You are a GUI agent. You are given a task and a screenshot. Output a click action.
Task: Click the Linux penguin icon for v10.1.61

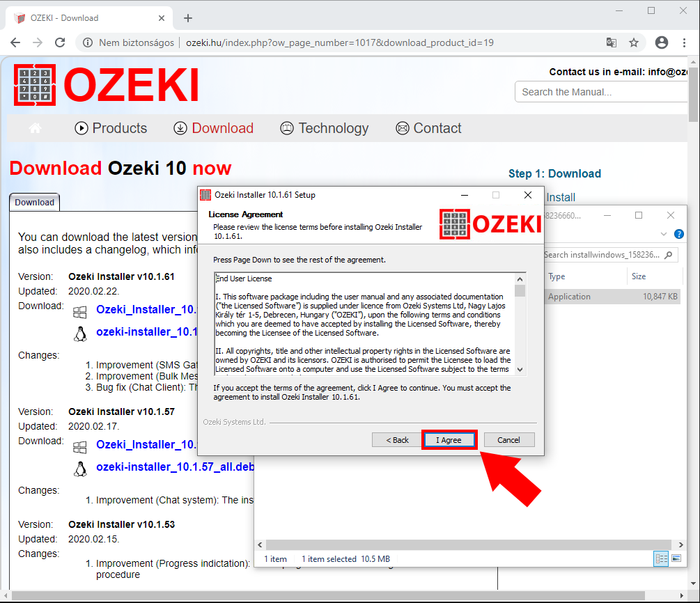[x=80, y=334]
